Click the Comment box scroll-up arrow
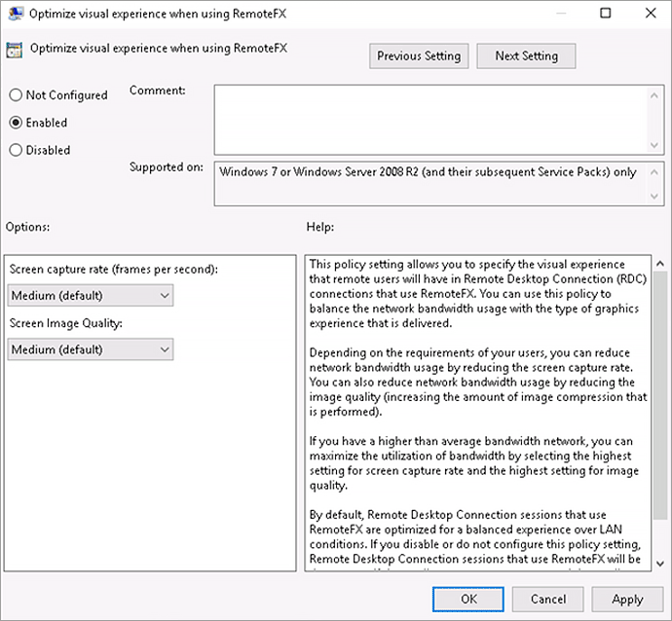The width and height of the screenshot is (672, 621). coord(654,95)
